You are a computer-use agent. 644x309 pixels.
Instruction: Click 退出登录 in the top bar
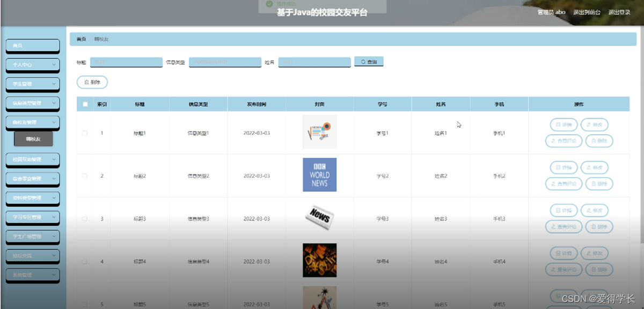click(619, 12)
